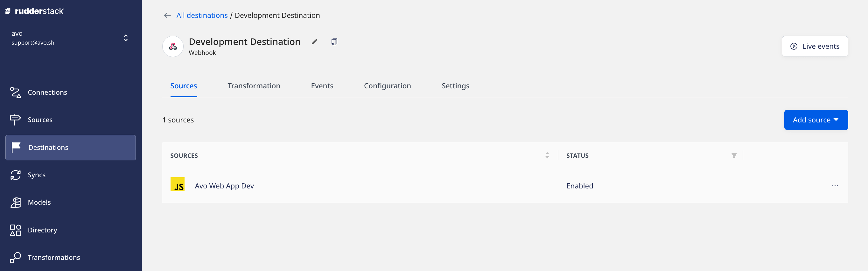Image resolution: width=868 pixels, height=271 pixels.
Task: Navigate to Connections in the sidebar
Action: (47, 92)
